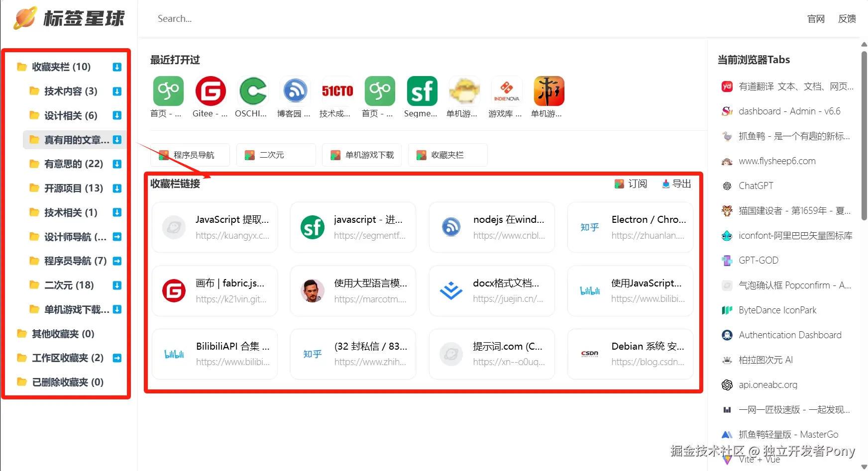Screen dimensions: 868x471
Task: Click the folder icon beside 已删除收藏夹
Action: click(x=22, y=382)
